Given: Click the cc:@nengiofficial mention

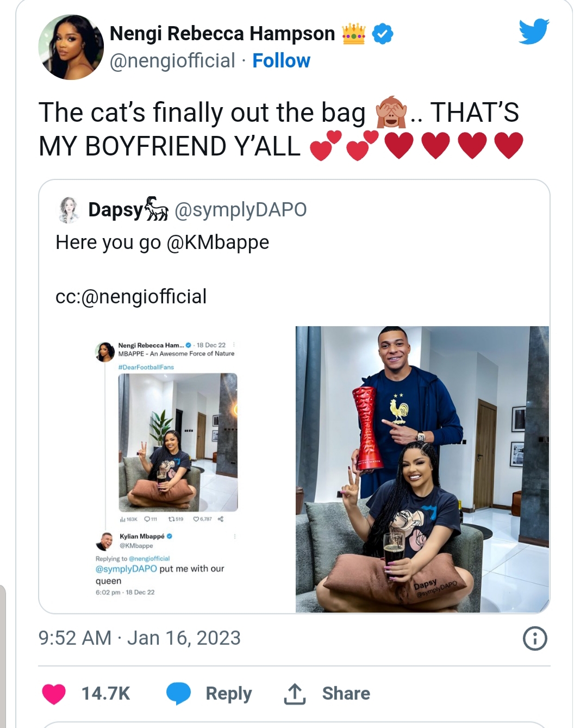Looking at the screenshot, I should click(144, 297).
